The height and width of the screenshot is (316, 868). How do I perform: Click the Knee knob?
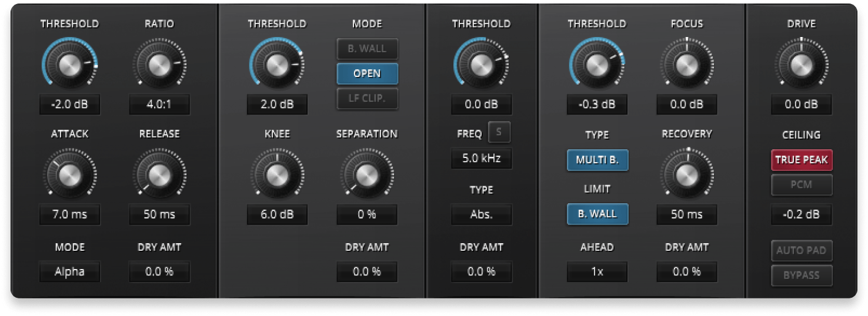[276, 174]
